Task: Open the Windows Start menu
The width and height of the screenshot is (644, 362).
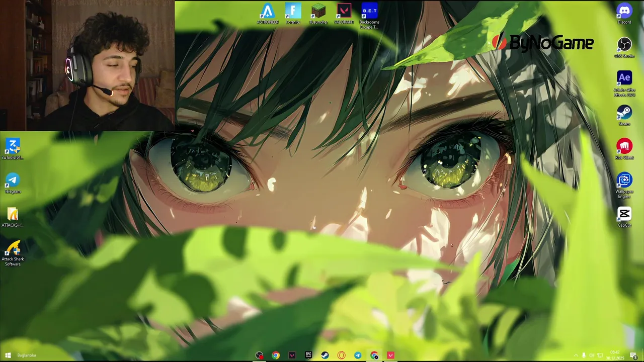Action: click(x=8, y=355)
